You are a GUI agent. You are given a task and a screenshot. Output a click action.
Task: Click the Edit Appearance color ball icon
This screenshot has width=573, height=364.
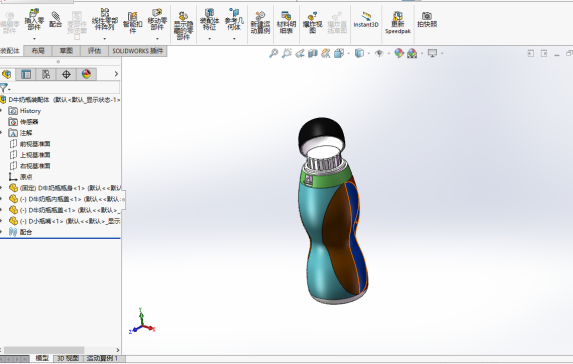click(399, 53)
